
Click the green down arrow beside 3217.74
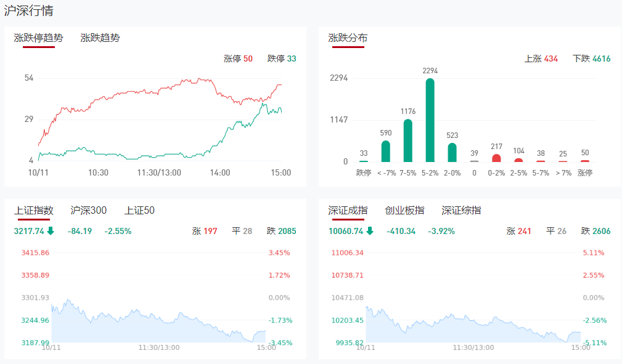pyautogui.click(x=51, y=232)
